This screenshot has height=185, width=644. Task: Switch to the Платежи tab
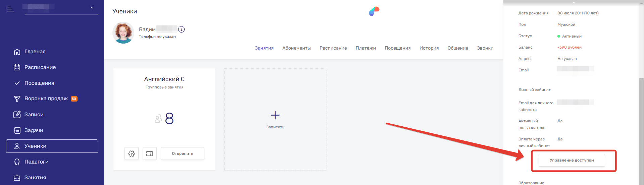coord(365,48)
